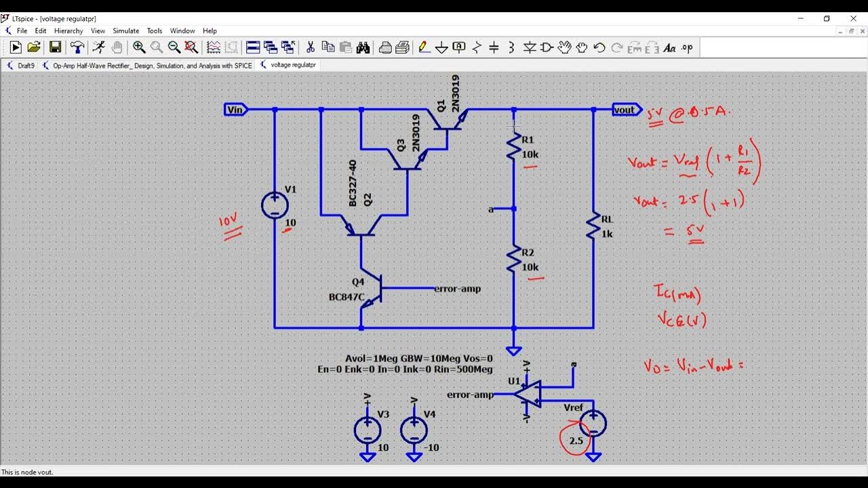Image resolution: width=868 pixels, height=488 pixels.
Task: Open the Edit menu
Action: (x=41, y=30)
